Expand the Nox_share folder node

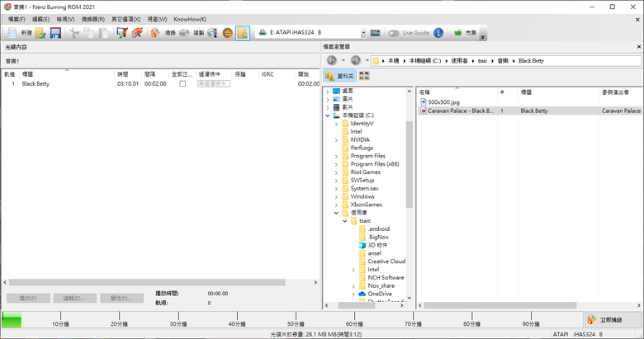(353, 286)
